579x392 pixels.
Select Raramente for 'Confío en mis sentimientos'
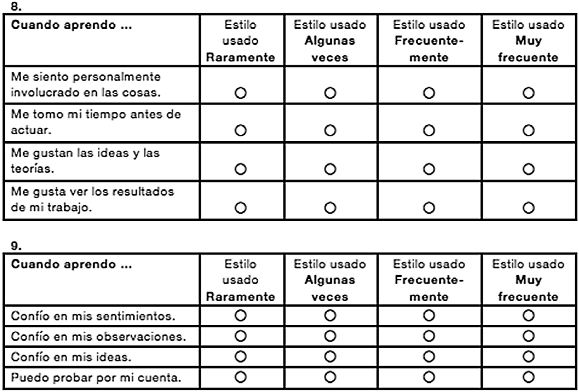point(241,315)
